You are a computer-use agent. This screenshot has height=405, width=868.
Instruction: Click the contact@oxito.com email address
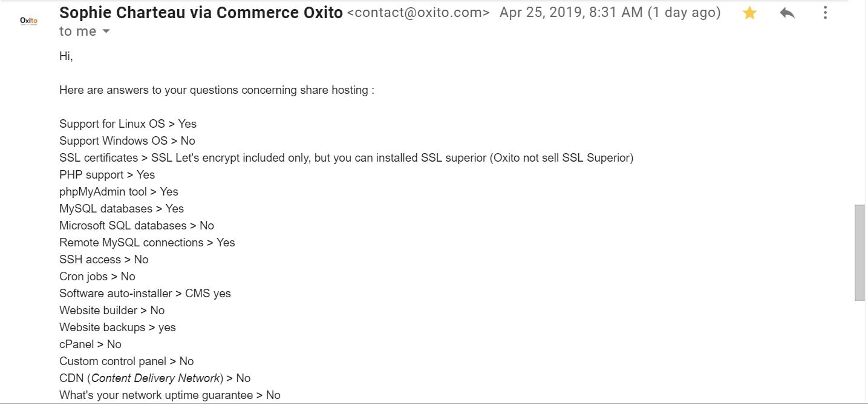pyautogui.click(x=418, y=13)
